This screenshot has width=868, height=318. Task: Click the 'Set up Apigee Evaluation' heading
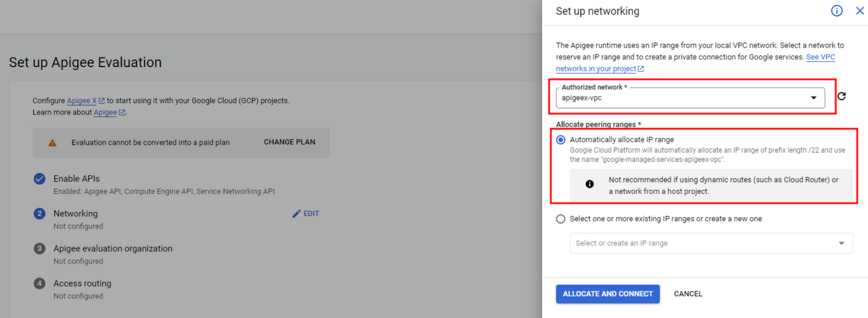pos(85,62)
